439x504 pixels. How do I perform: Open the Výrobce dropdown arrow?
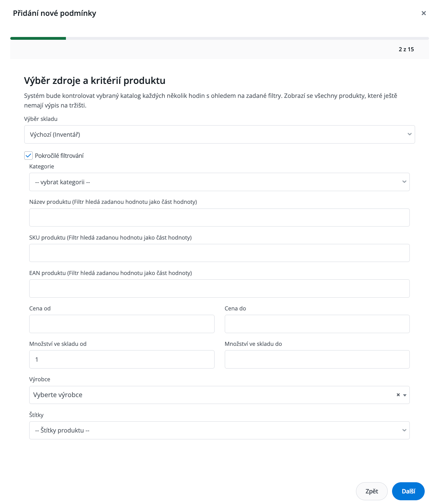[x=405, y=395]
